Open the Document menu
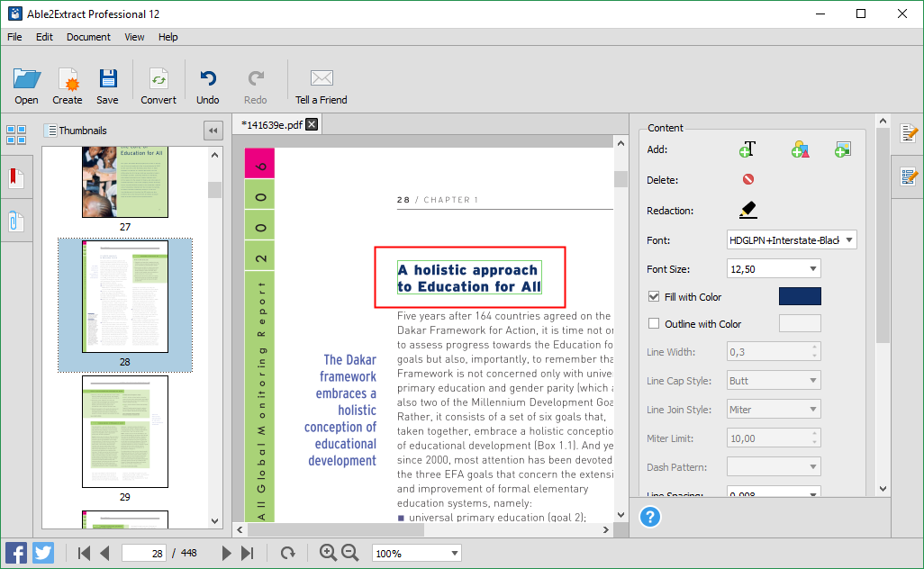Screen dimensions: 924x569 pos(88,37)
